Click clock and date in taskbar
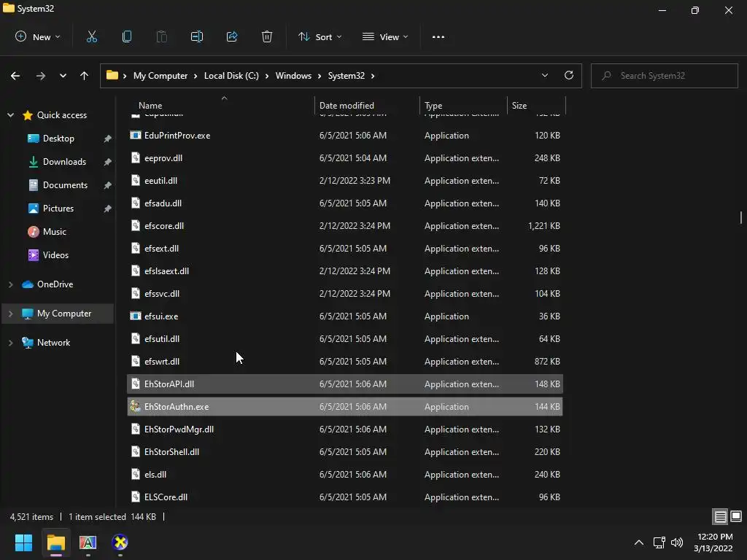The height and width of the screenshot is (560, 747). tap(713, 542)
